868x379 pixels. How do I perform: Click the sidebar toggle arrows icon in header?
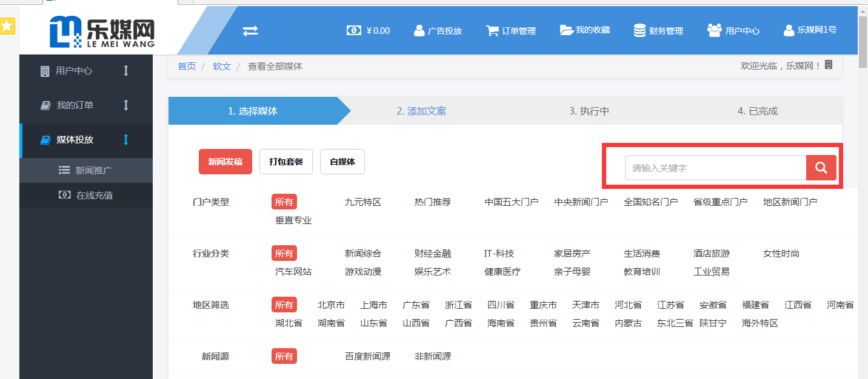point(250,31)
